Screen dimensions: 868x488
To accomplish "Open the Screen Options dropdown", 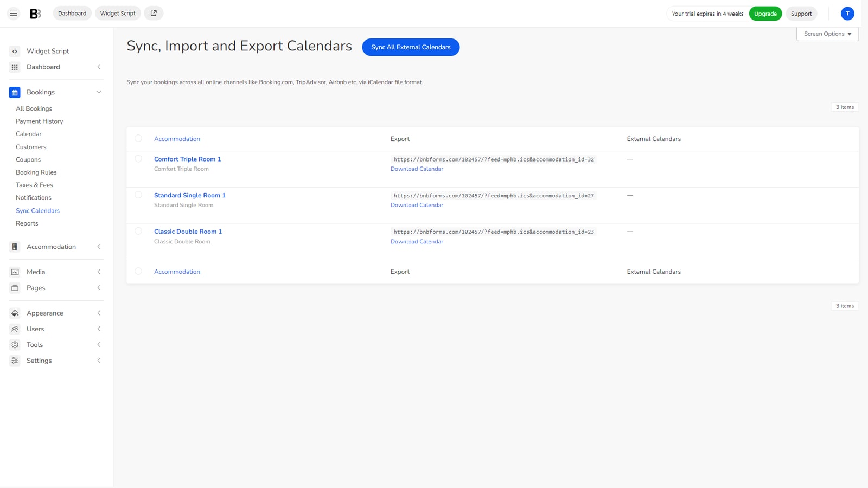I will 827,34.
